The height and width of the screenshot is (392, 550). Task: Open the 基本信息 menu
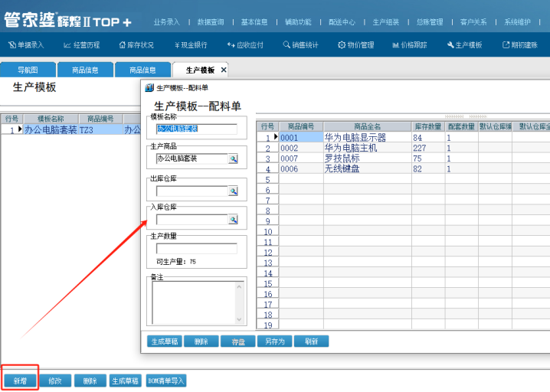tap(254, 22)
